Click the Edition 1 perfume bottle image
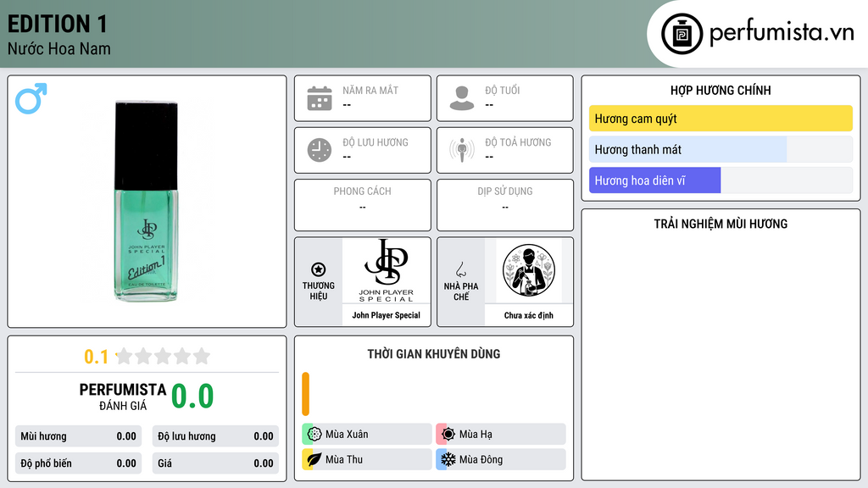The height and width of the screenshot is (488, 868). 146,201
